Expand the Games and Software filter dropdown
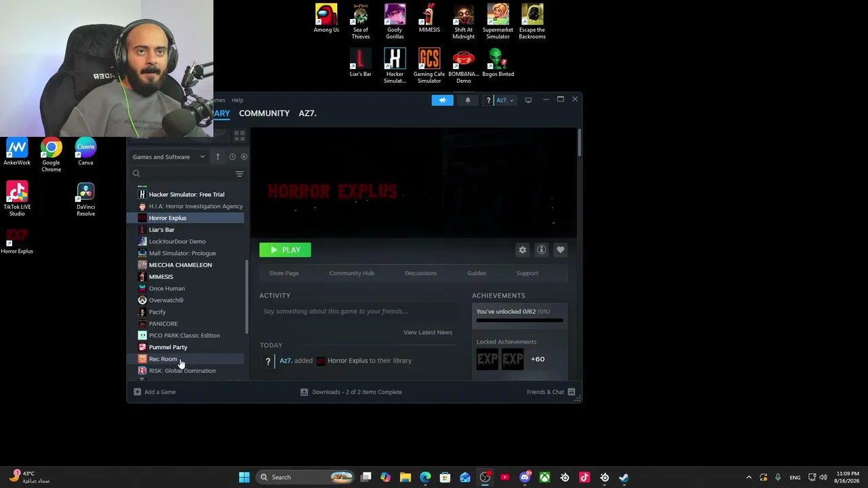 pos(169,157)
